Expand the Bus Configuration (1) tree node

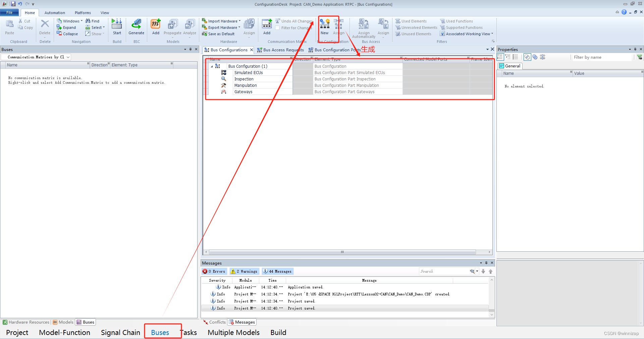point(212,66)
